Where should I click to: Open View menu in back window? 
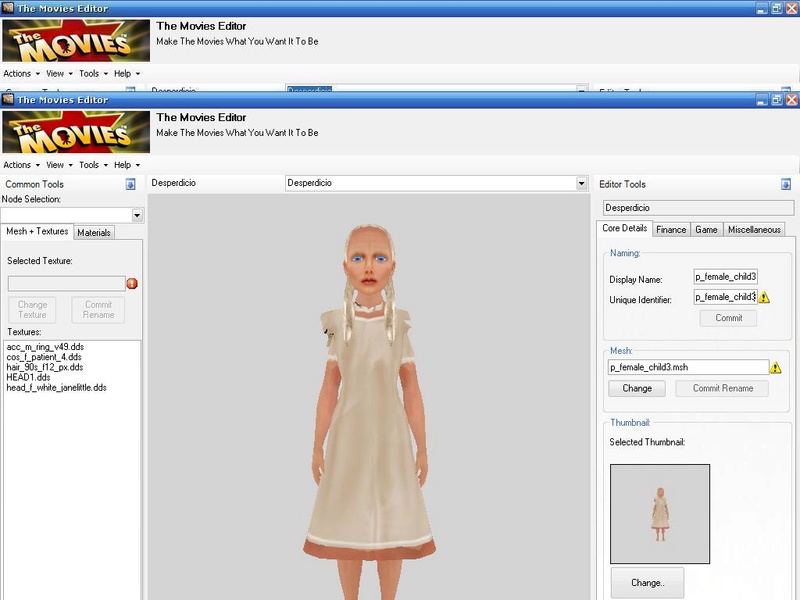pyautogui.click(x=59, y=73)
